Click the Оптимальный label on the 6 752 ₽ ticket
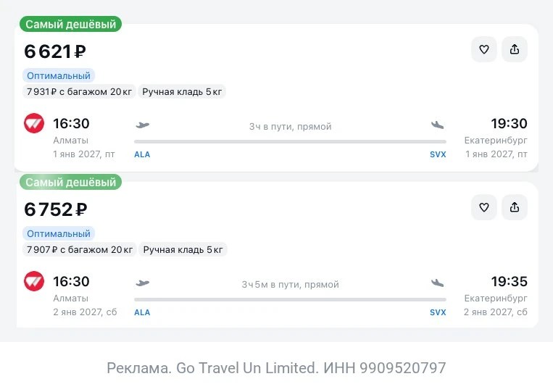The image size is (553, 392). coord(59,233)
